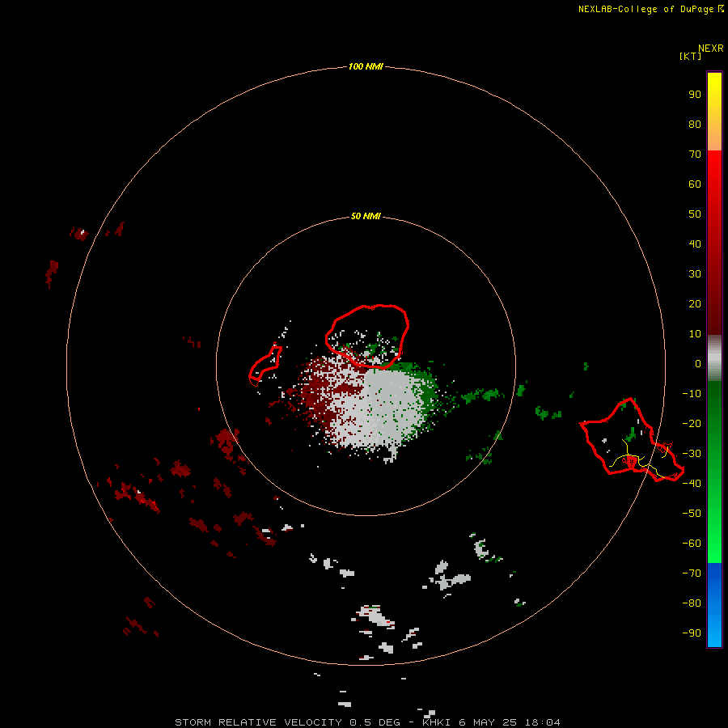The height and width of the screenshot is (728, 728).
Task: Click the NEXLAB-College of DuPage watermark text
Action: coord(650,9)
